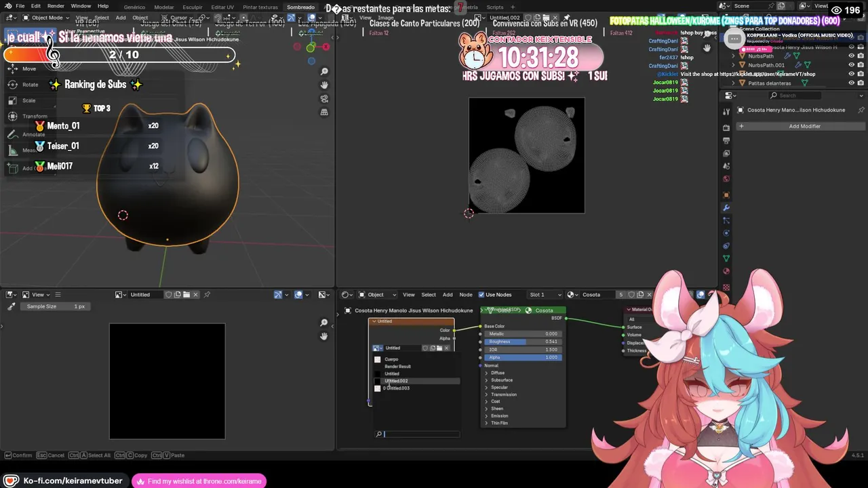Open the Object properties orange square tab
The width and height of the screenshot is (868, 488).
tap(726, 195)
